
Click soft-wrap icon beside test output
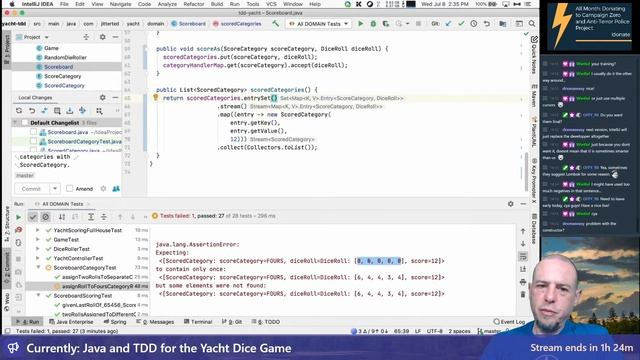(x=523, y=257)
